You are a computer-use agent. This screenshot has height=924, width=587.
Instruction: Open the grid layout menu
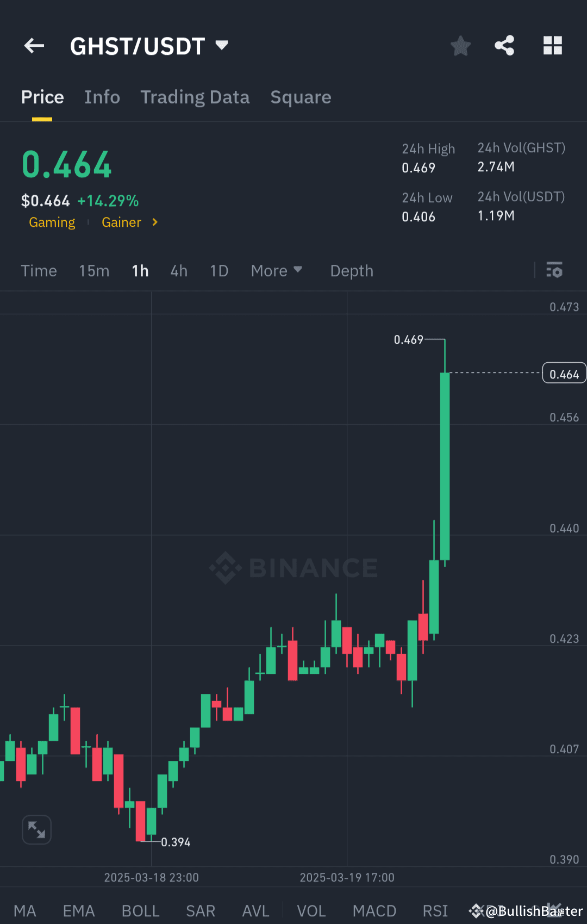553,46
